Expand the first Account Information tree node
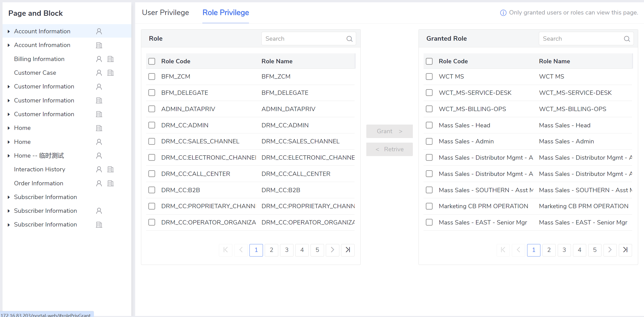 tap(9, 31)
